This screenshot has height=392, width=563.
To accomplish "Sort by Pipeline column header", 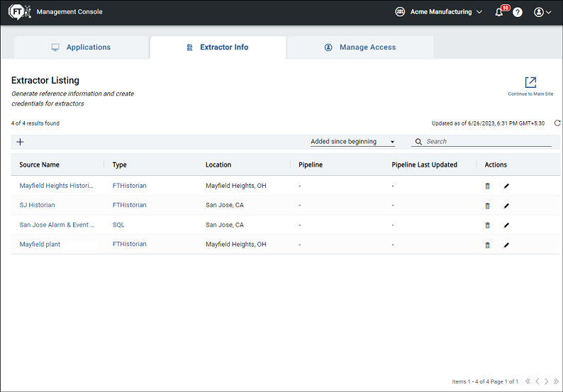I will coord(311,164).
